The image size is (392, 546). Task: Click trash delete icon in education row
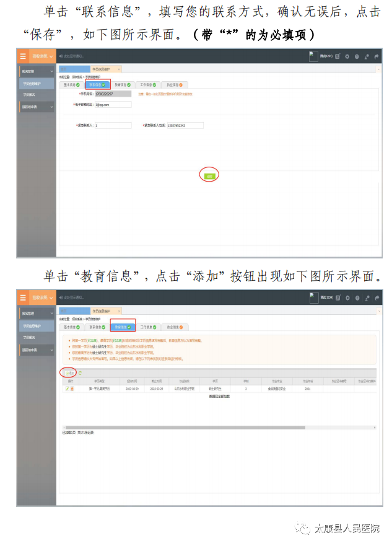tap(72, 389)
